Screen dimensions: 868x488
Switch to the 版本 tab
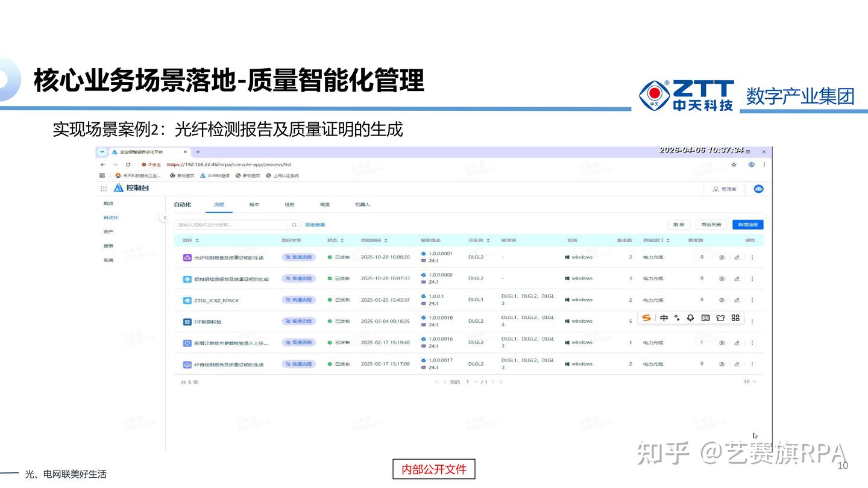[254, 205]
